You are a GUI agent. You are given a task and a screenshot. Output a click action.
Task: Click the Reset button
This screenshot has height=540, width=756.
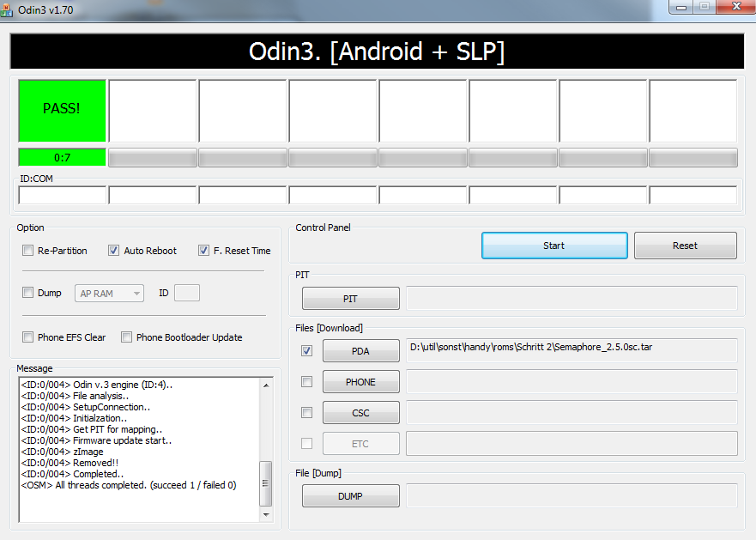[x=685, y=246]
